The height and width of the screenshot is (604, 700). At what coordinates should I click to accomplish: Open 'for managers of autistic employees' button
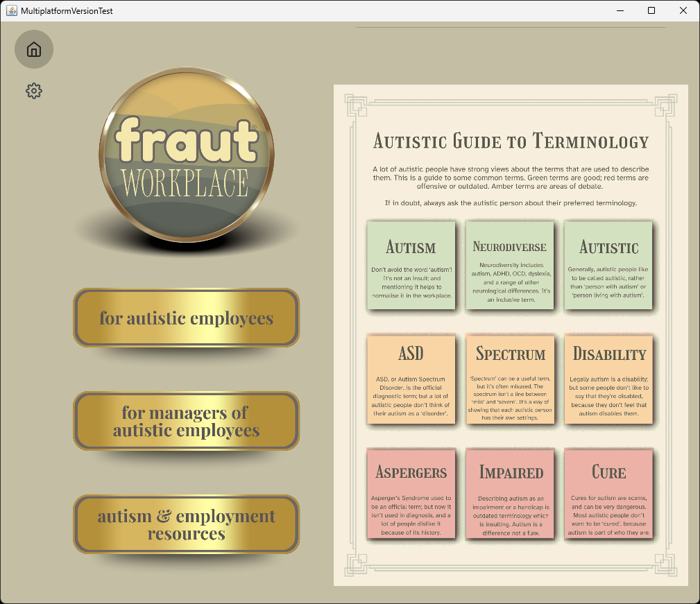[x=186, y=421]
